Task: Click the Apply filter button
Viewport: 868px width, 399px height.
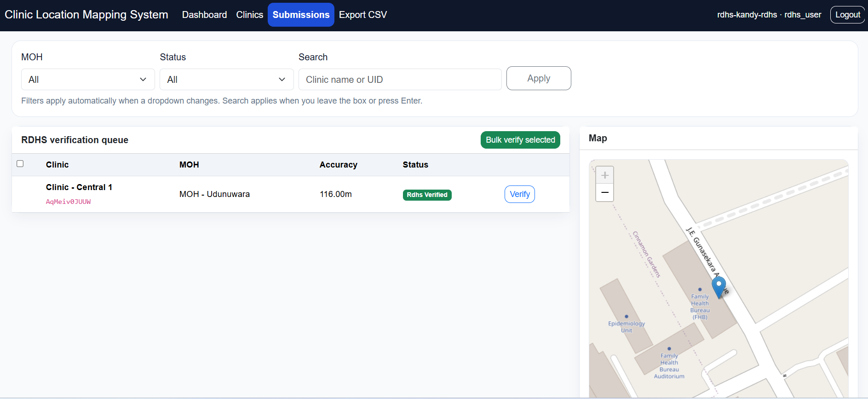Action: click(x=539, y=78)
